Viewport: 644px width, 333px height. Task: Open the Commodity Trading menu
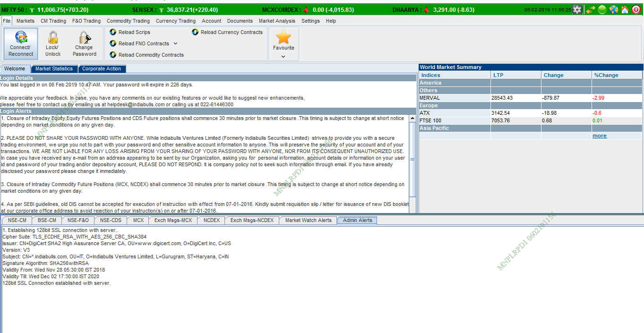click(x=128, y=21)
